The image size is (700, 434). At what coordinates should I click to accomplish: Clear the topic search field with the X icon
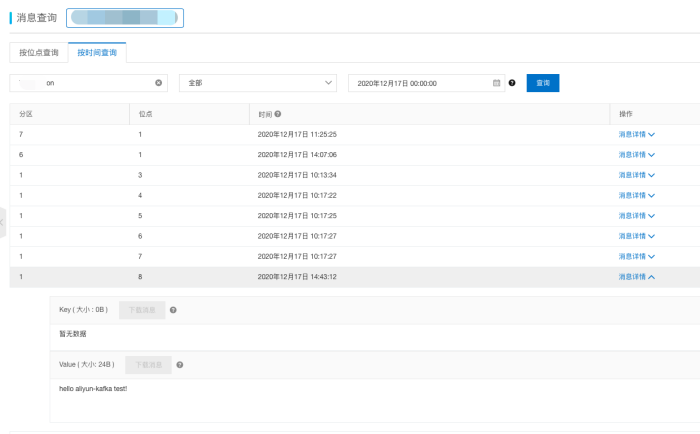click(x=158, y=83)
